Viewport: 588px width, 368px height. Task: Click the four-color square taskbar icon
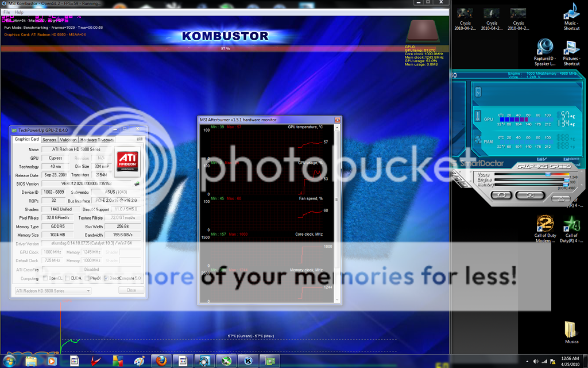[118, 361]
